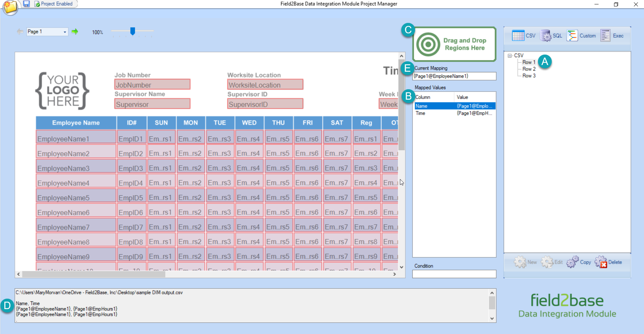
Task: Click form view horizontal scrollbar left arrow
Action: [x=19, y=274]
